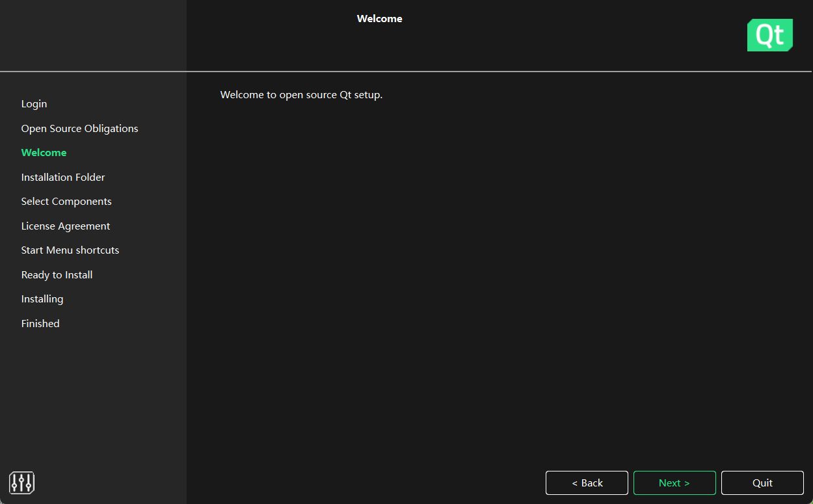Viewport: 813px width, 504px height.
Task: Select Open Source Obligations step
Action: click(x=79, y=129)
